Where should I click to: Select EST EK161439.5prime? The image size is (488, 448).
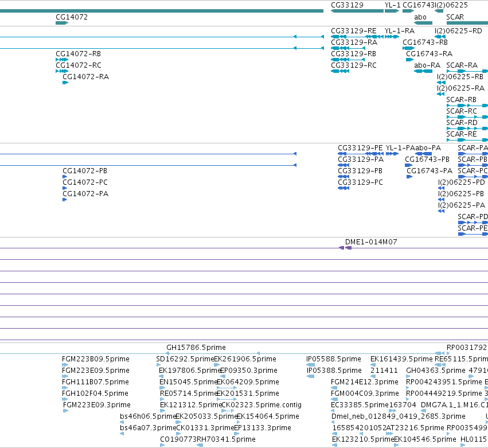pos(373,365)
